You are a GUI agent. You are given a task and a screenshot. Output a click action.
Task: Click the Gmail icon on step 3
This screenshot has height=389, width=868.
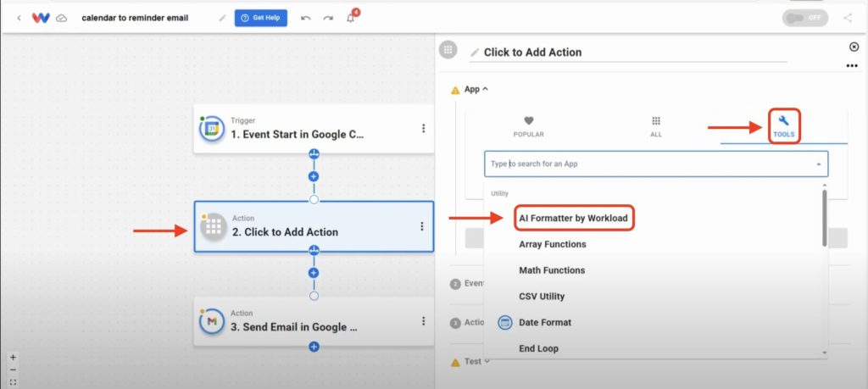(x=211, y=321)
